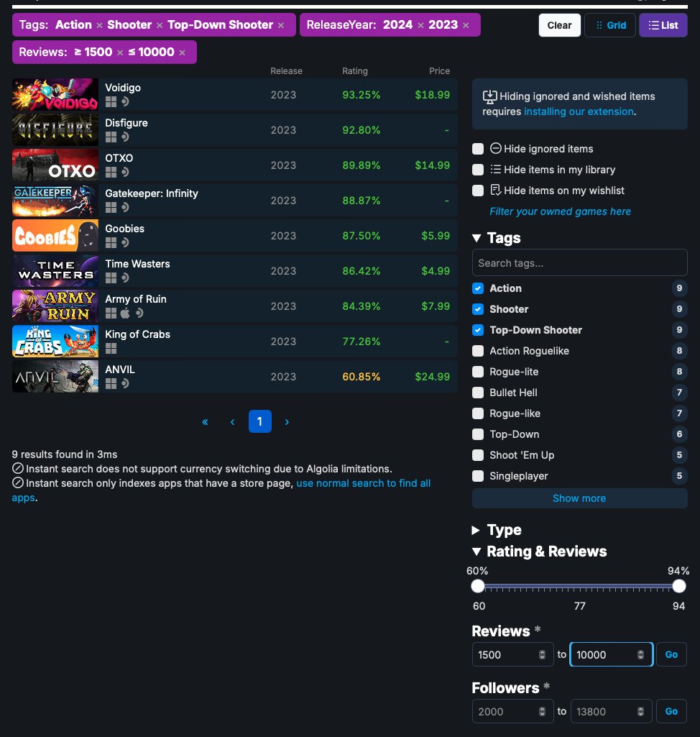
Task: Enable Hide ignored items checkbox
Action: (x=478, y=149)
